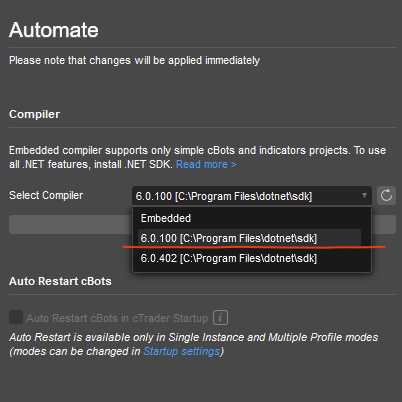The width and height of the screenshot is (402, 402).
Task: Click the Embedded compiler description paragraph
Action: [197, 157]
